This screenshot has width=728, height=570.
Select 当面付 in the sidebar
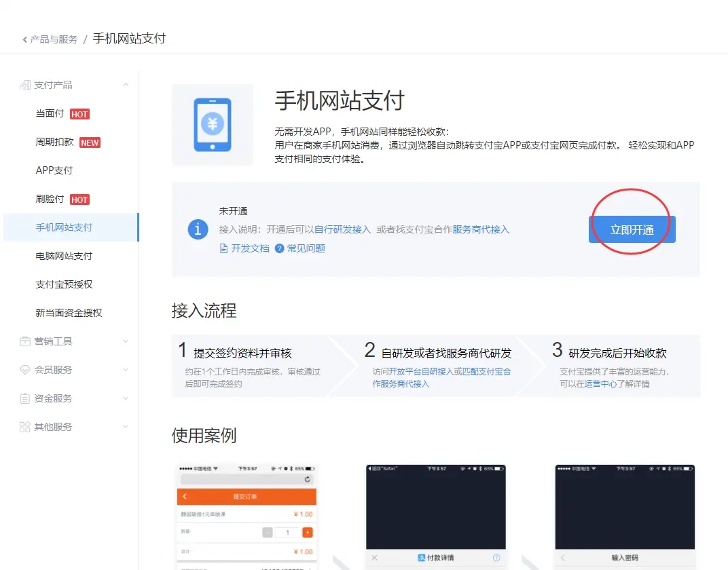click(x=50, y=114)
